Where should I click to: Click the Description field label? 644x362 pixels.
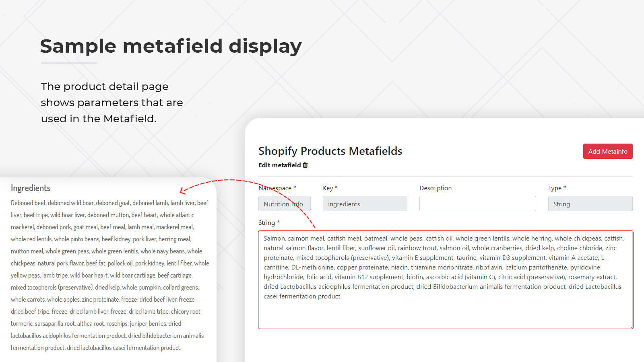click(x=436, y=188)
